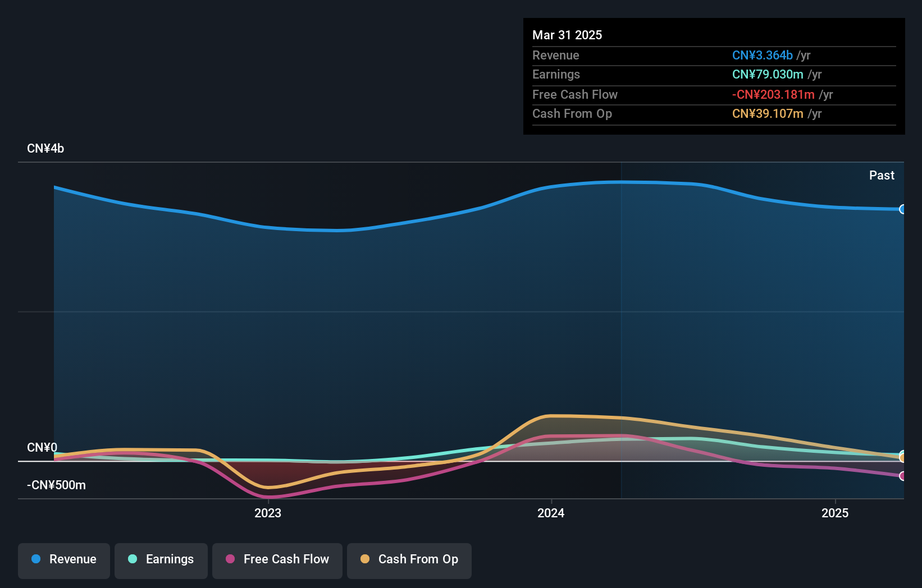The width and height of the screenshot is (922, 588).
Task: Click the Free Cash Flow label in tooltip
Action: point(575,94)
